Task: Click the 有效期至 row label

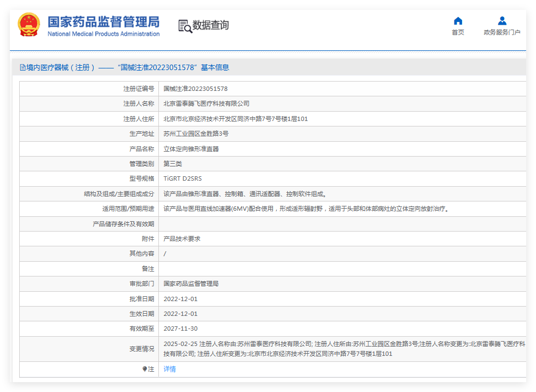Action: pos(142,329)
